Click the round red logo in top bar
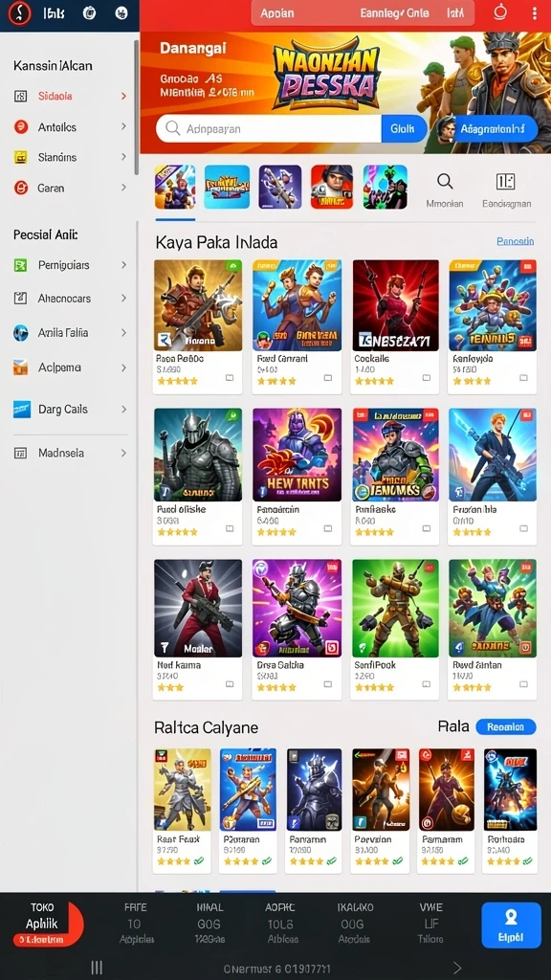The height and width of the screenshot is (980, 551). click(19, 13)
